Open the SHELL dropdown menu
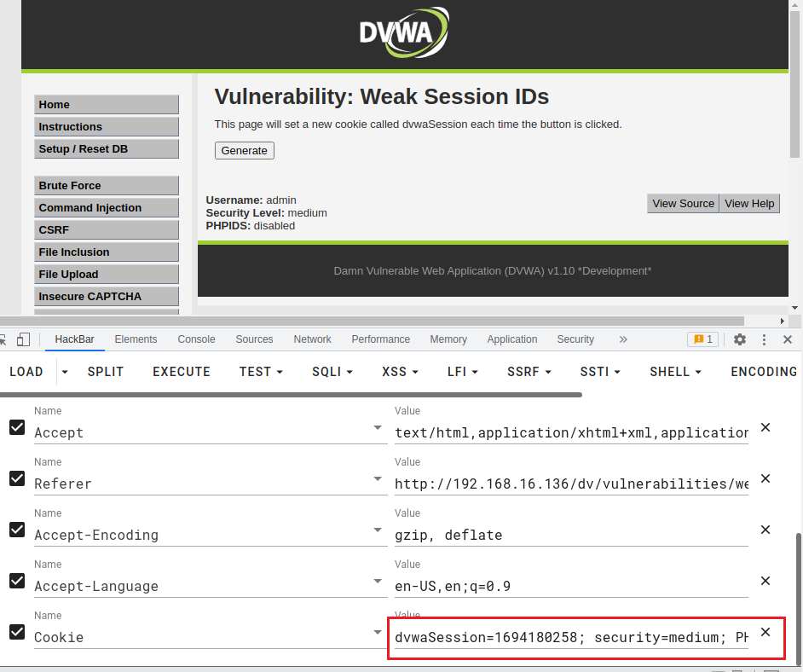Image resolution: width=803 pixels, height=672 pixels. [x=675, y=372]
